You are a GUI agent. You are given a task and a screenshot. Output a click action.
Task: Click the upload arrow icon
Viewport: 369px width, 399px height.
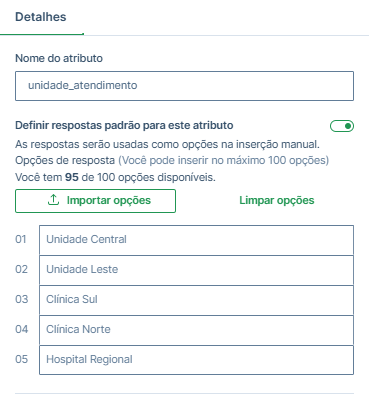click(53, 200)
